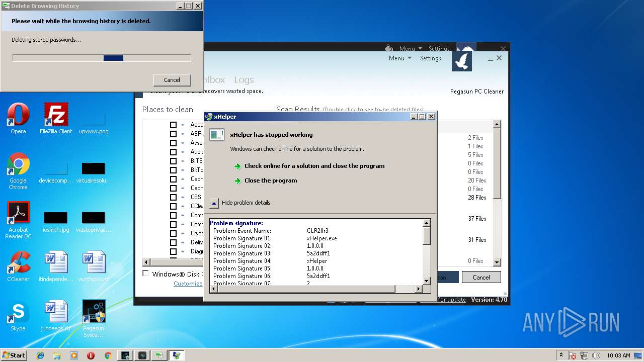Open Settings in Pegasun PC Cleaner

click(x=430, y=58)
